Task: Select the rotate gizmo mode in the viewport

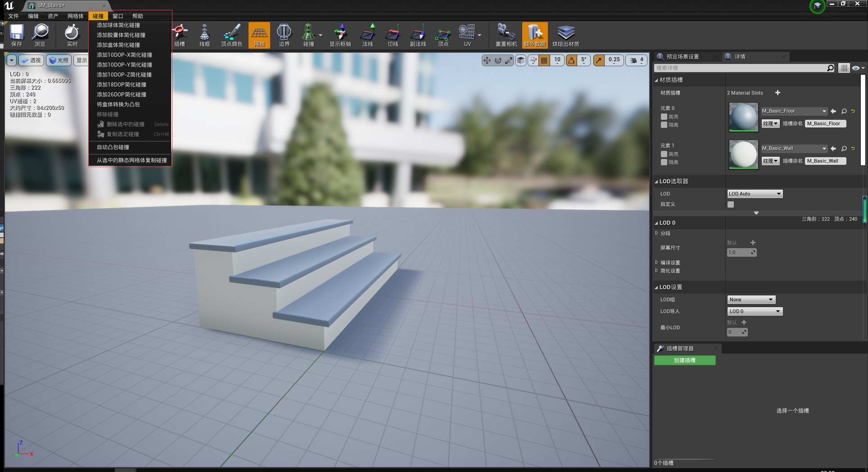Action: 498,60
